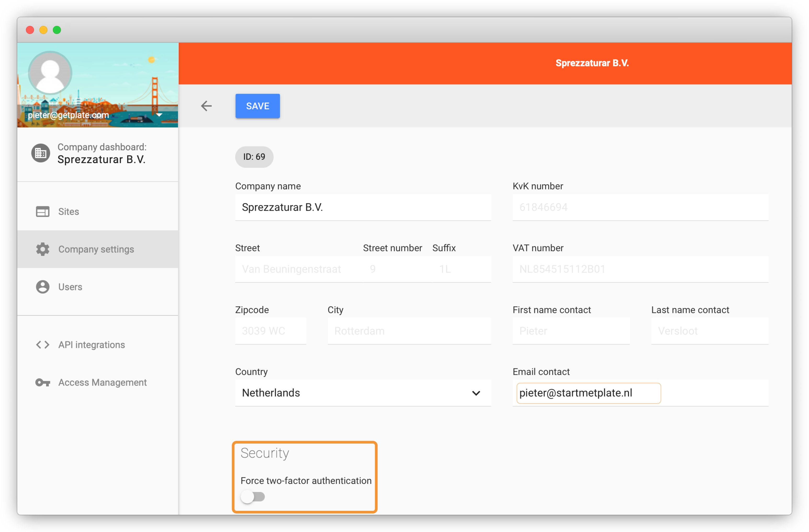Select Company settings menu item
This screenshot has height=532, width=809.
98,249
